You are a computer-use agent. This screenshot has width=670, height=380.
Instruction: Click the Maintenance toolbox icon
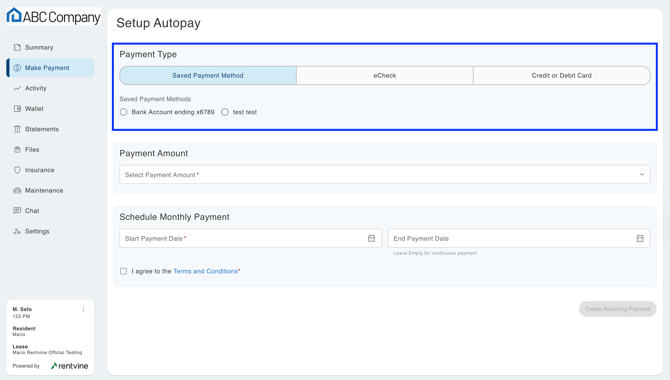pyautogui.click(x=17, y=191)
